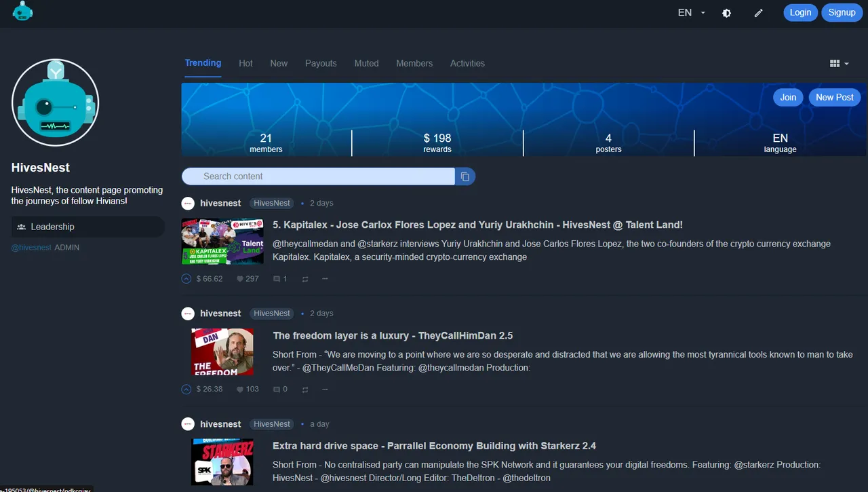
Task: Click the 4 posters stat
Action: [x=608, y=143]
